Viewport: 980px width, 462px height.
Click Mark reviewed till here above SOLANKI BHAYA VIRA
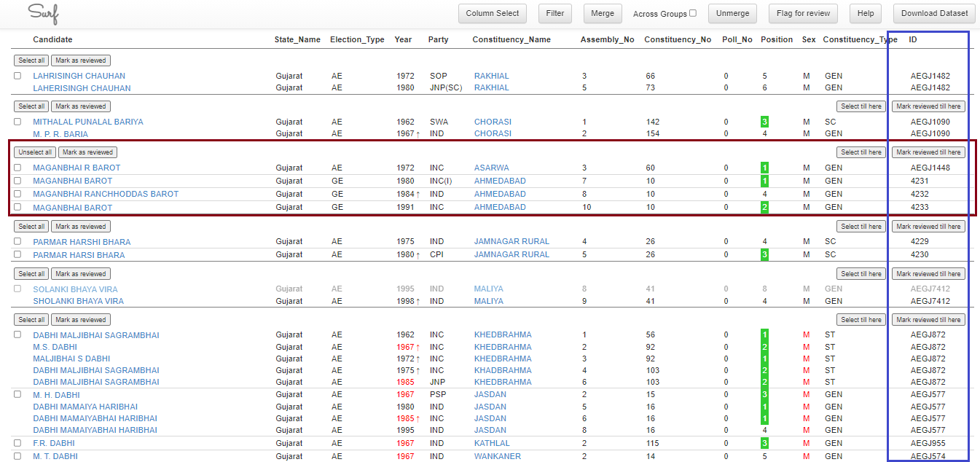(928, 274)
